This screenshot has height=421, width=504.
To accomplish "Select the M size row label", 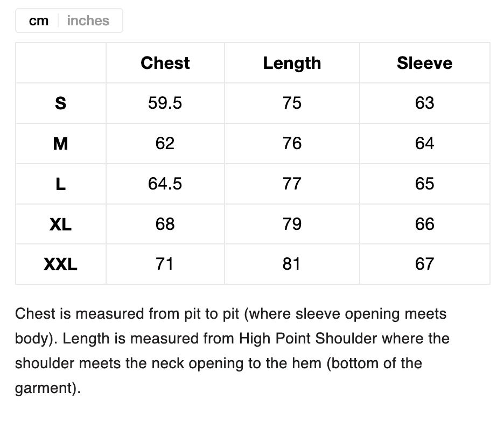I will click(61, 143).
